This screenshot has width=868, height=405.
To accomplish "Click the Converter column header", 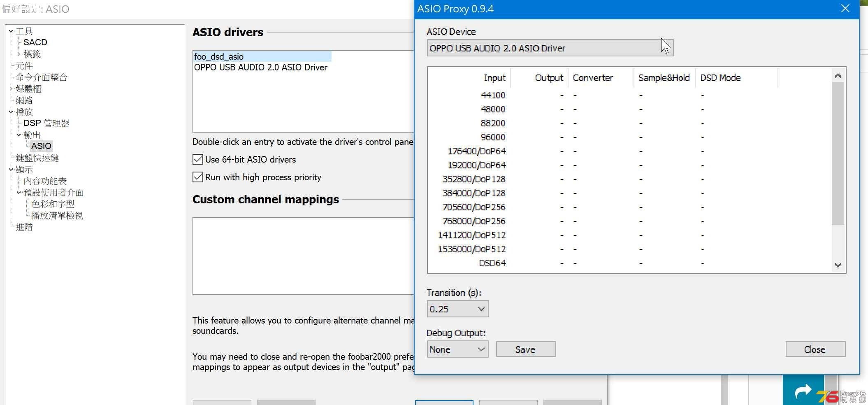I will 601,78.
